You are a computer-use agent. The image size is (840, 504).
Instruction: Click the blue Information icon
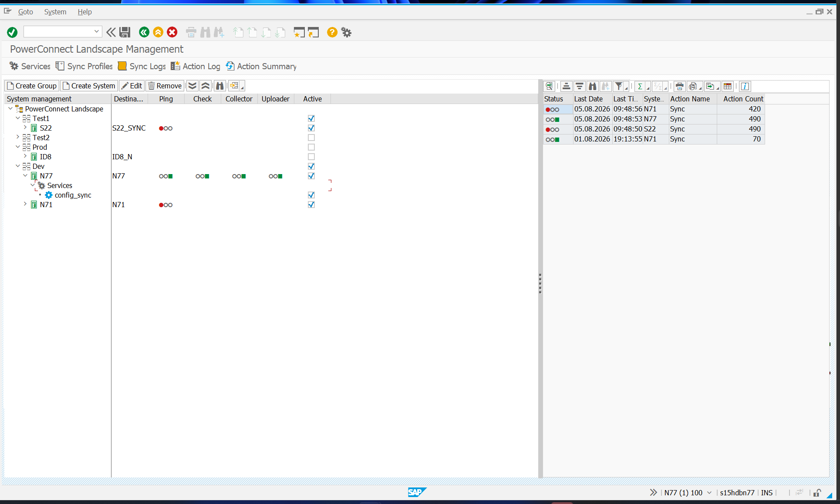(745, 86)
